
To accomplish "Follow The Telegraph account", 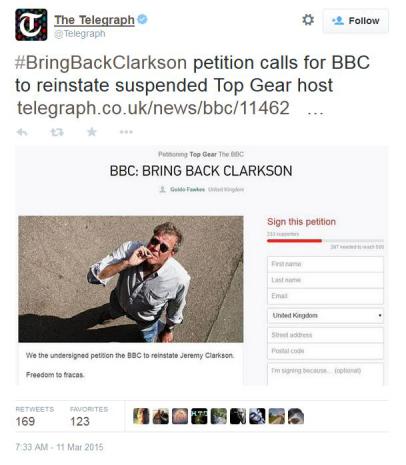I will [355, 21].
